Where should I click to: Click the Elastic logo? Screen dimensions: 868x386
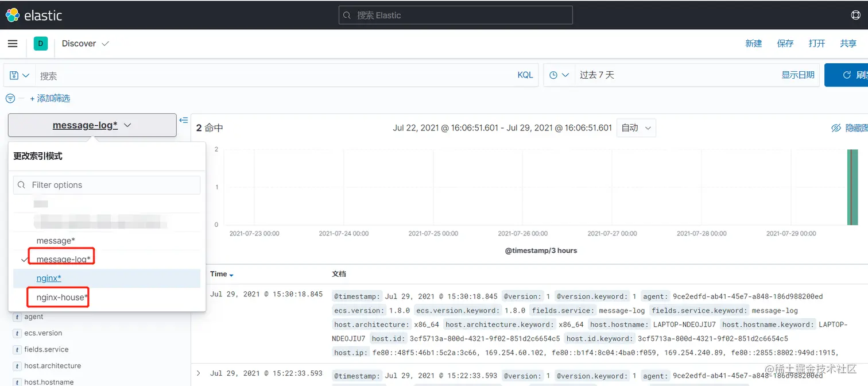click(34, 15)
